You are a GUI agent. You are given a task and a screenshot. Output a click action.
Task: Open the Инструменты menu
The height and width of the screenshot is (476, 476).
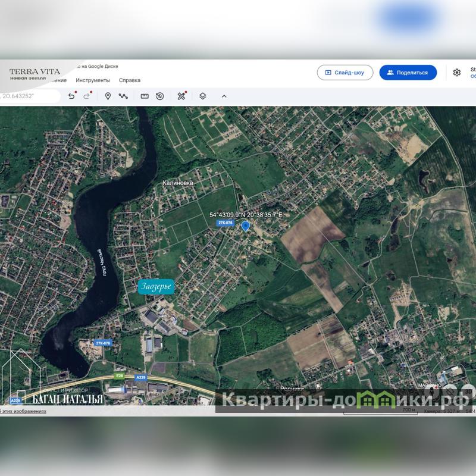click(93, 80)
